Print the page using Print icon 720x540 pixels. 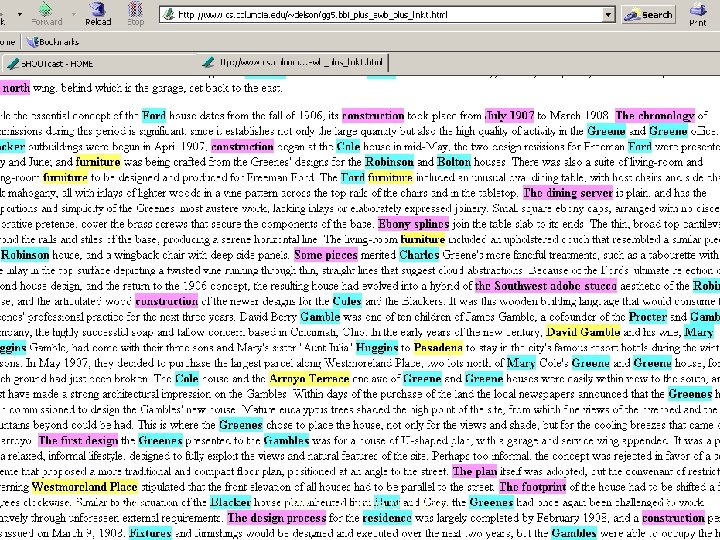click(x=698, y=14)
